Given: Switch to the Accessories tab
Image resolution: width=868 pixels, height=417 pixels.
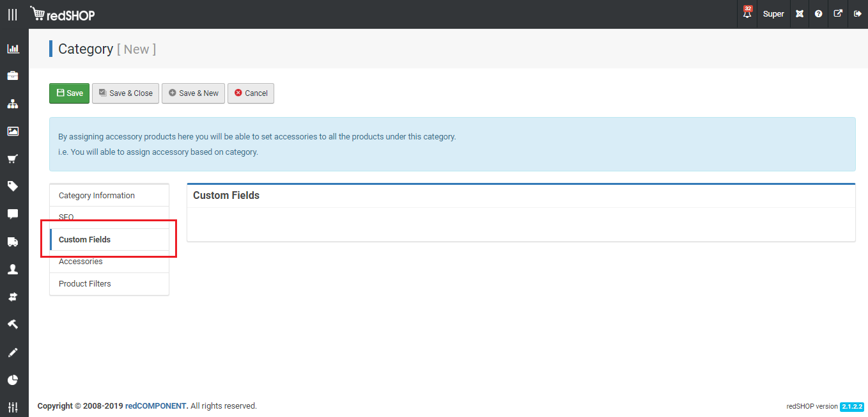Looking at the screenshot, I should pos(109,262).
